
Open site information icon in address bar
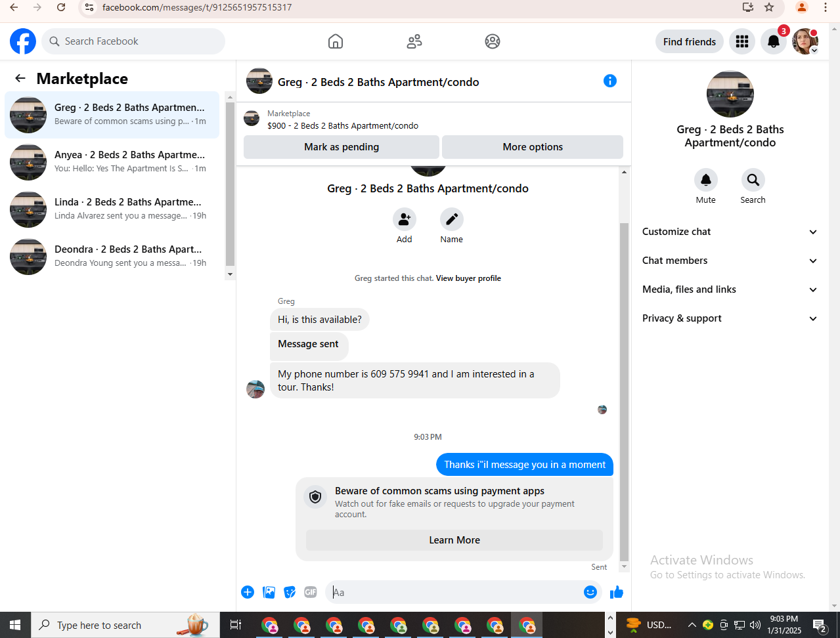point(89,7)
